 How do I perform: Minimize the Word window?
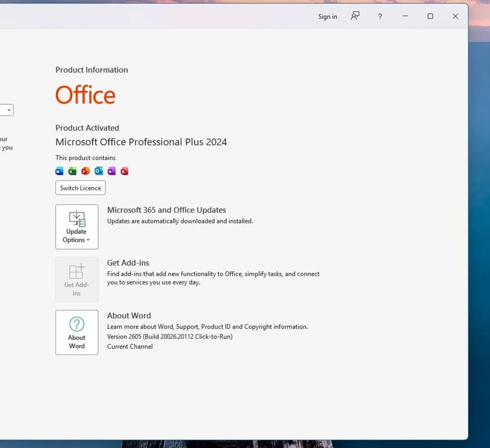pyautogui.click(x=405, y=16)
